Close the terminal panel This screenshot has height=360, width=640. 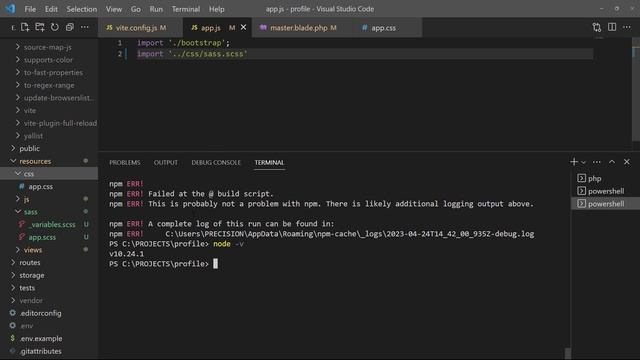627,162
